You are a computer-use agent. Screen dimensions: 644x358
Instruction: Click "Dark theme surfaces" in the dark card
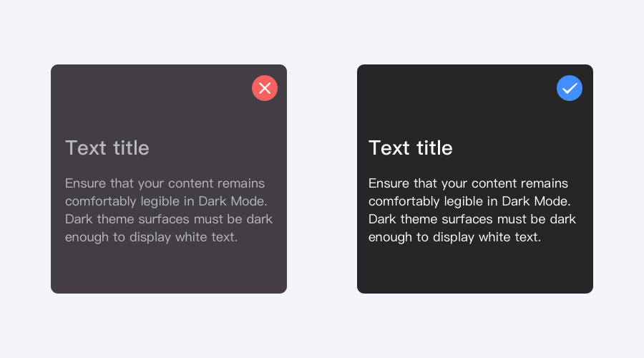click(x=431, y=219)
